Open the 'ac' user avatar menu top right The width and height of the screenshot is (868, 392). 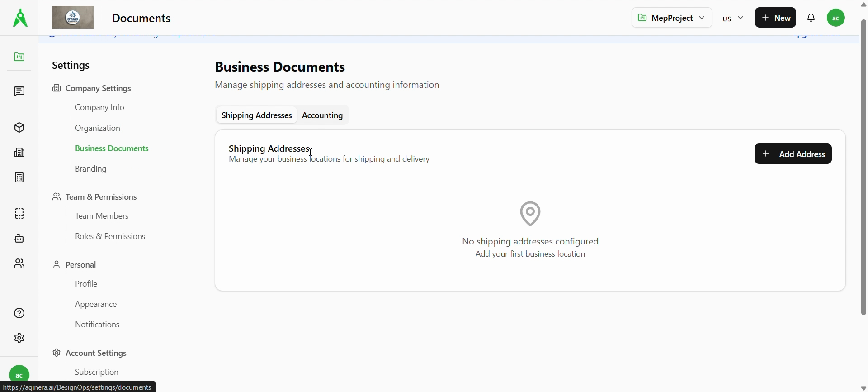point(836,18)
